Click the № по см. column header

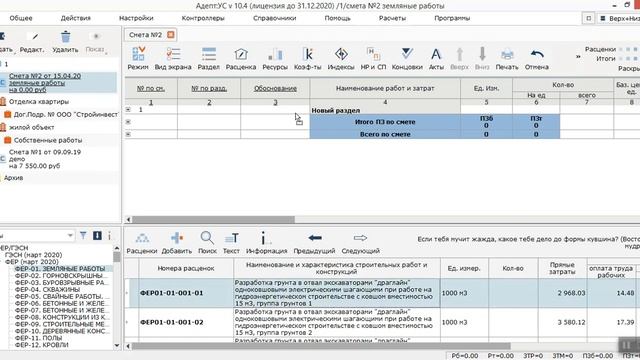coord(151,88)
